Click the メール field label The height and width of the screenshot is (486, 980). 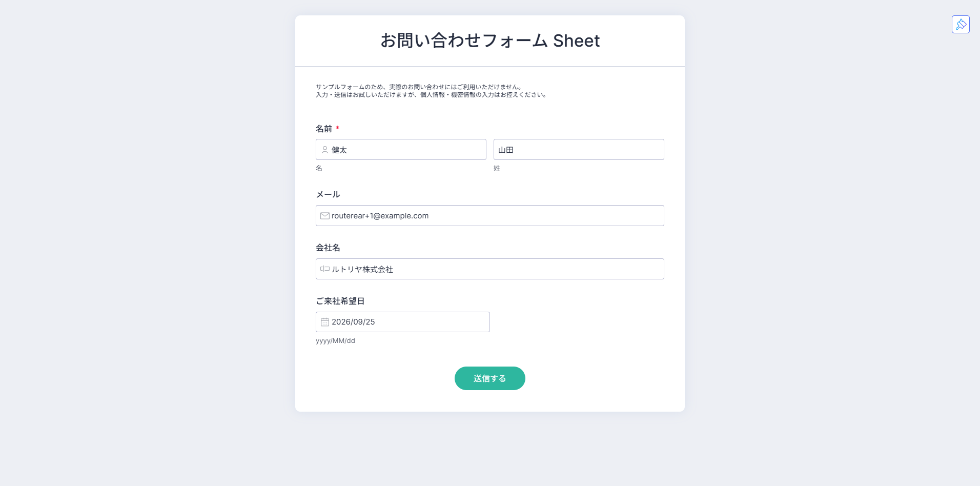point(328,194)
